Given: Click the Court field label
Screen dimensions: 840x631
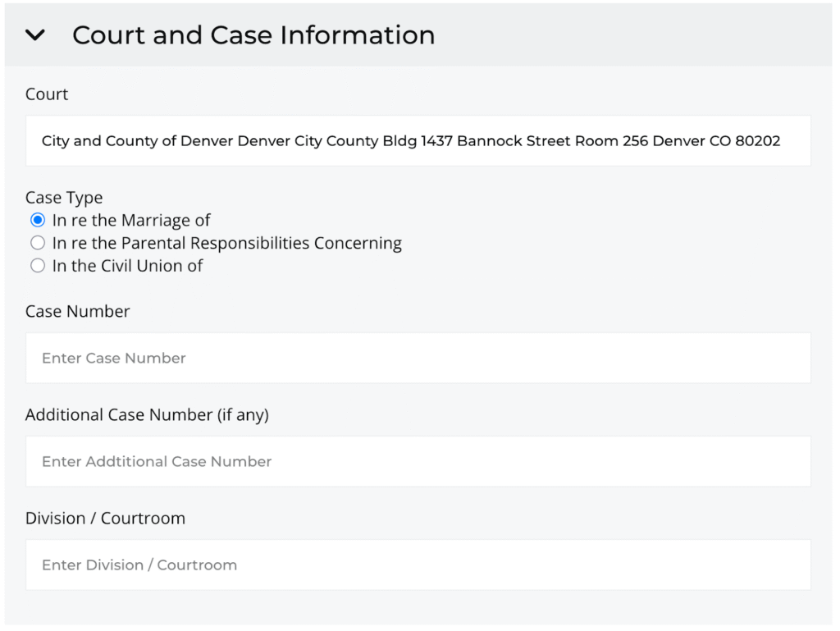Looking at the screenshot, I should pyautogui.click(x=47, y=94).
